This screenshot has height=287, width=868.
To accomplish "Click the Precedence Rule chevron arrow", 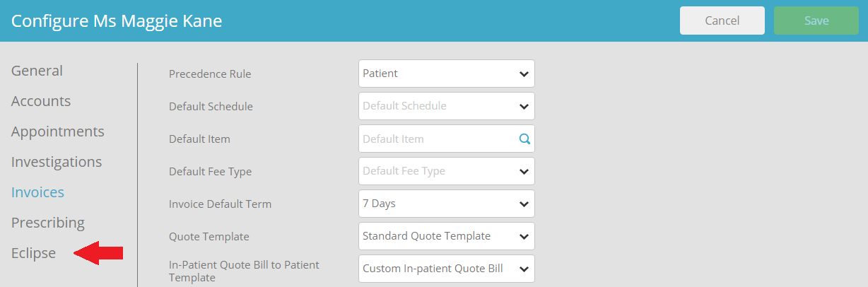I will pyautogui.click(x=524, y=74).
